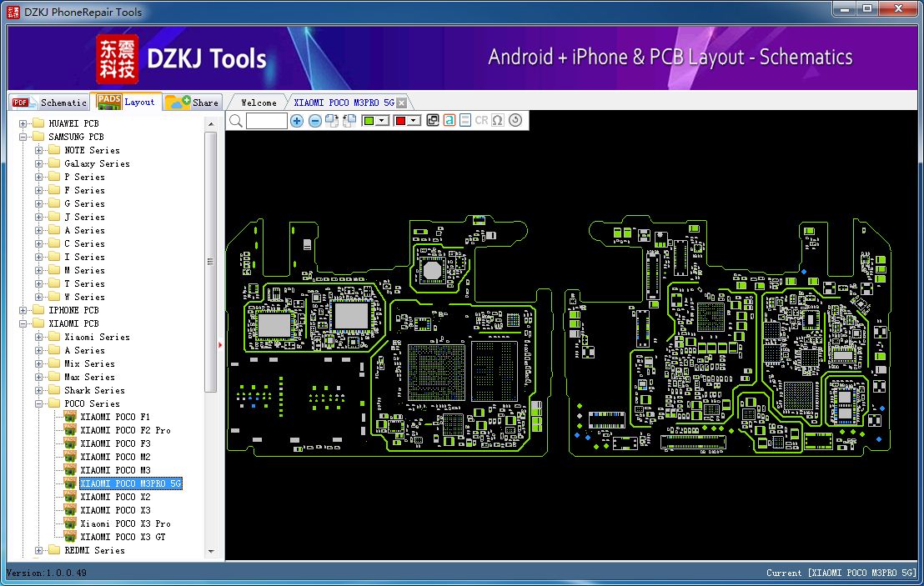Open XIAOMI POCO X3 layout
The height and width of the screenshot is (586, 924).
point(115,511)
